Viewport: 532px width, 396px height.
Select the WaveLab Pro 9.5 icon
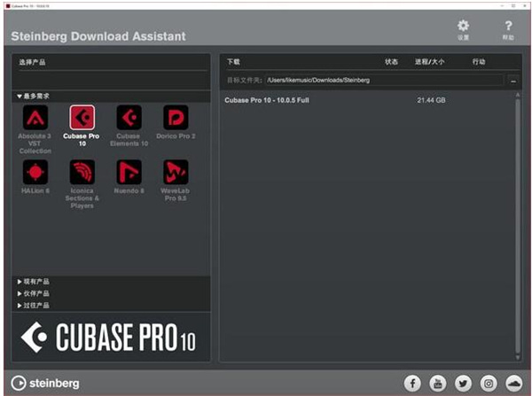coord(176,172)
